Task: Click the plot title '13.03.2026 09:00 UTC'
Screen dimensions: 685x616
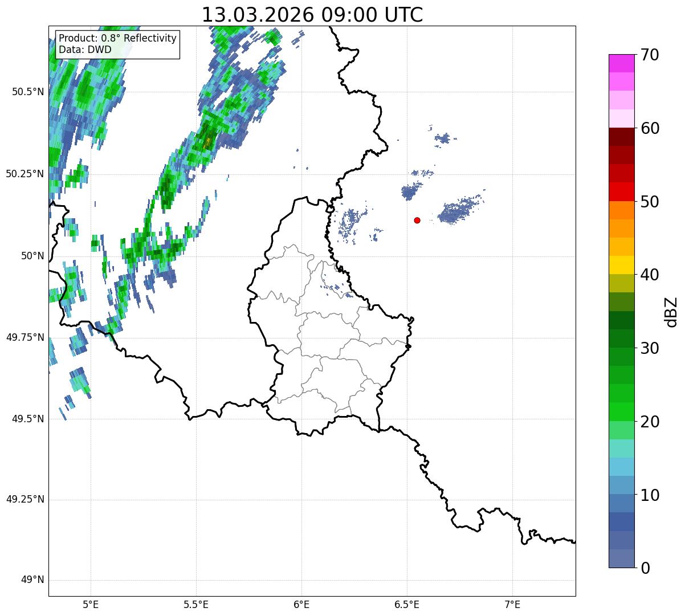Action: tap(312, 15)
